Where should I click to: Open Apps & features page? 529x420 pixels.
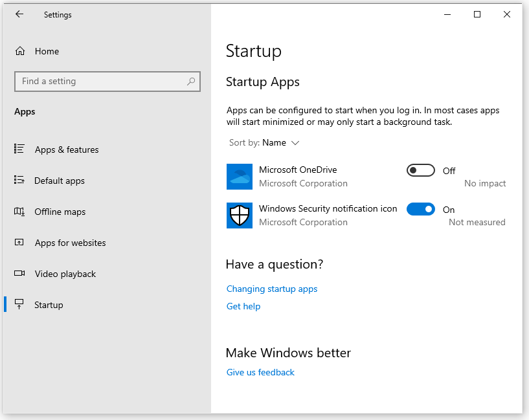(x=67, y=149)
